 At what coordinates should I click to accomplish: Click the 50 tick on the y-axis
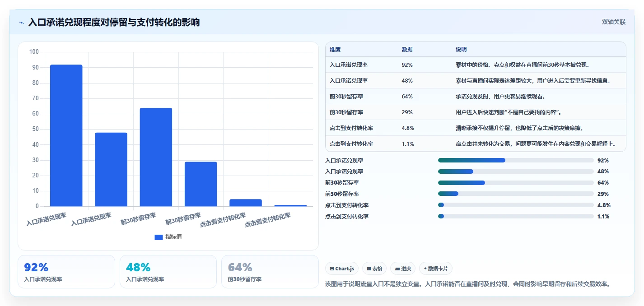[35, 129]
